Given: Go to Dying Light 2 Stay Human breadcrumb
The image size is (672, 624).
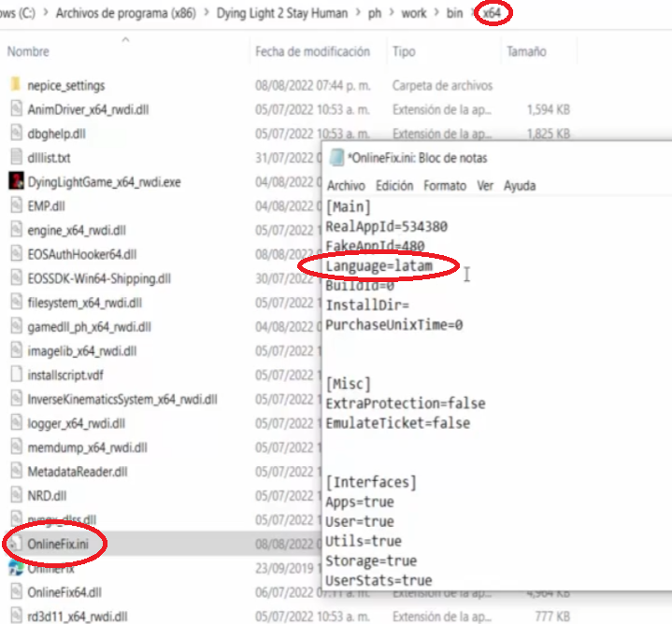Looking at the screenshot, I should [282, 13].
